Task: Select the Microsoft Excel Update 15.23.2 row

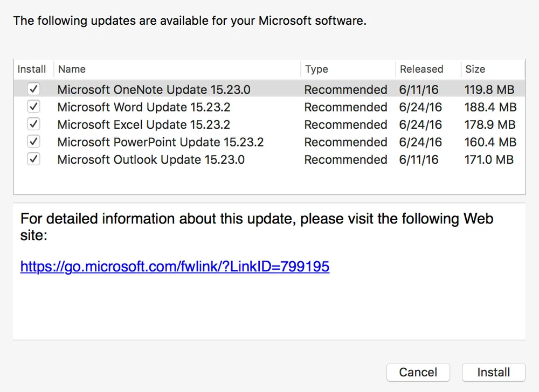Action: coord(144,125)
